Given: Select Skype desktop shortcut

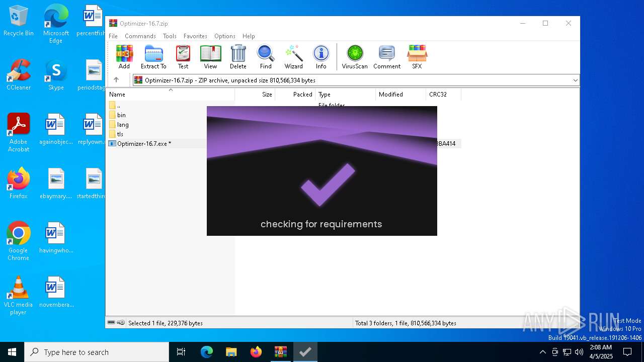Looking at the screenshot, I should tap(56, 75).
